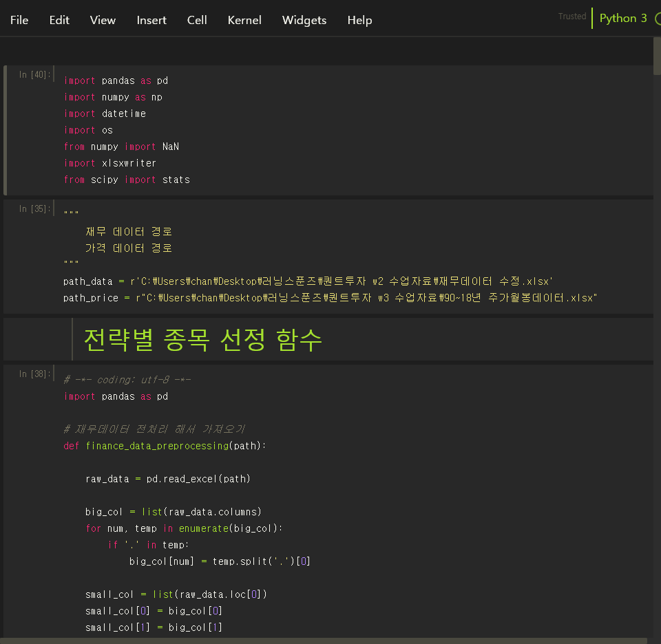Screen dimensions: 661x644
Task: Select cell In [38] prompt
Action: pos(34,374)
